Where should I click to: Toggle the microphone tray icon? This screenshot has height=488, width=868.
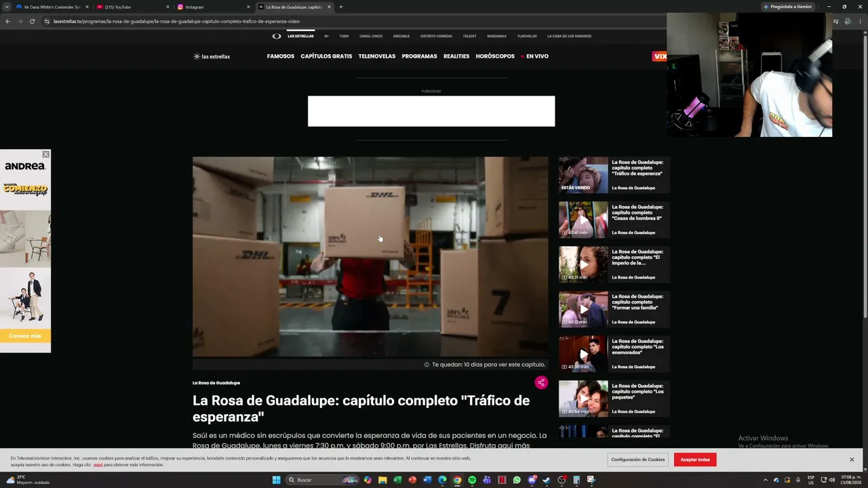(798, 480)
